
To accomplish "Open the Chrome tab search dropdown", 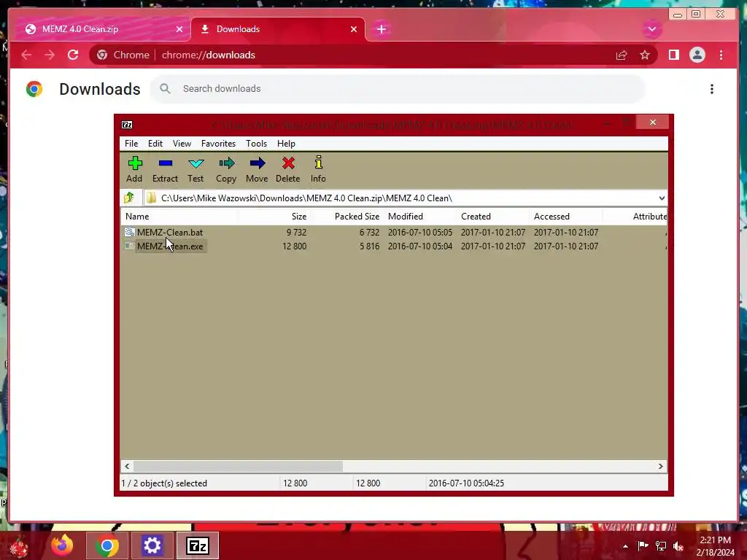I will click(651, 29).
